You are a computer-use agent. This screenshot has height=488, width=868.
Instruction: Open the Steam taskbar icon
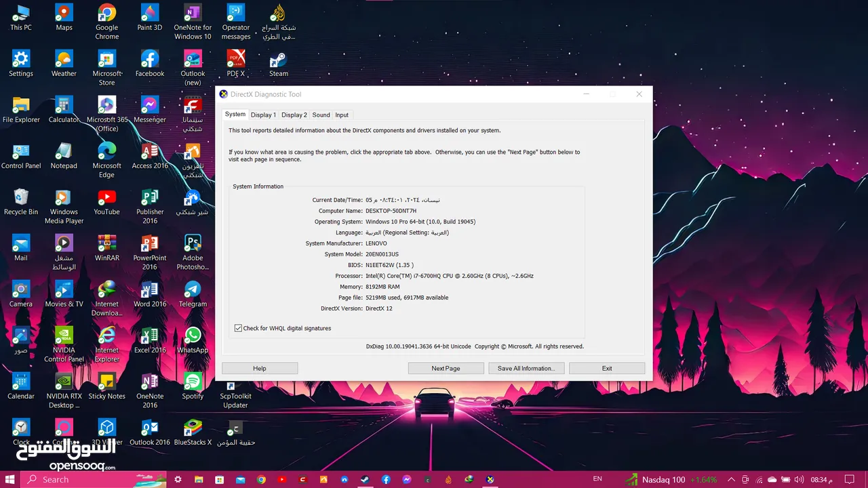(365, 479)
